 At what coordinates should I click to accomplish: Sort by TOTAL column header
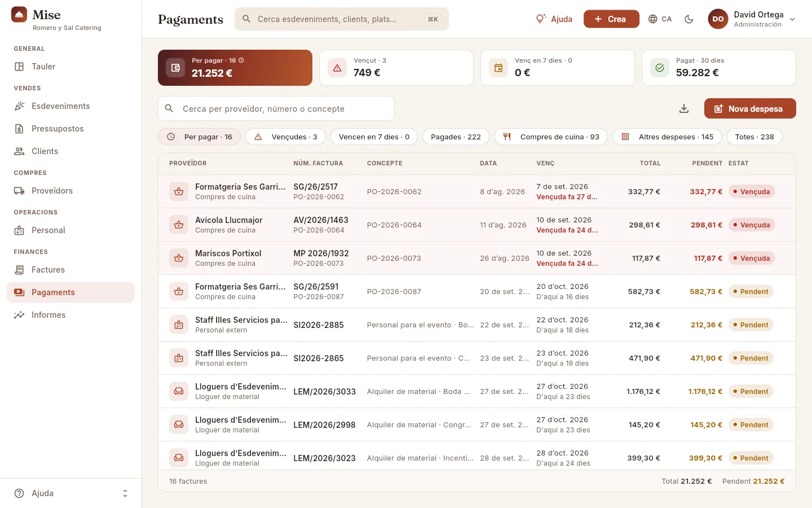650,163
